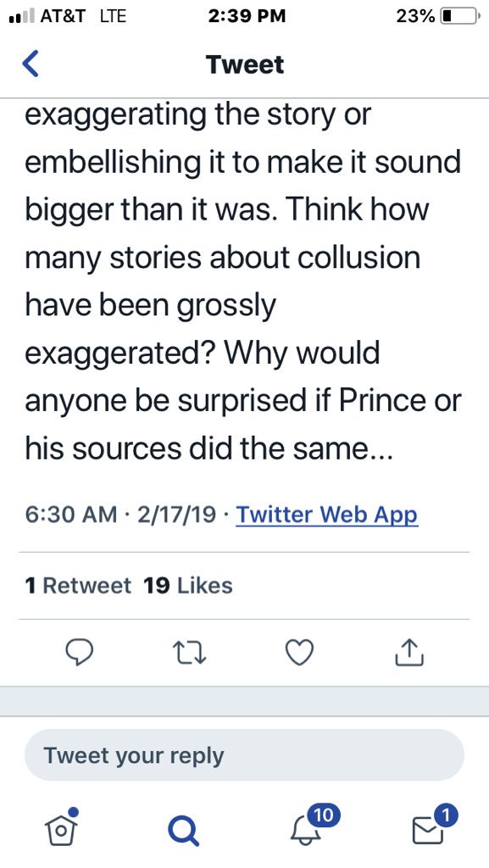View the 19 Likes list
489x868 pixels.
188,585
